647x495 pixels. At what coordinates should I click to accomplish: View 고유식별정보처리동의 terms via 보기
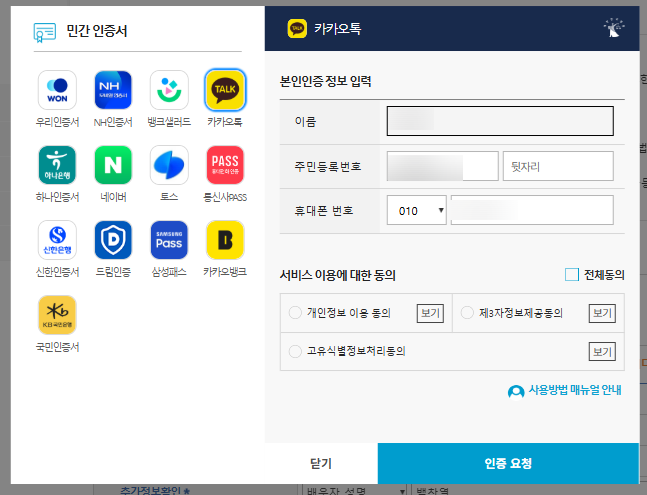tap(602, 351)
